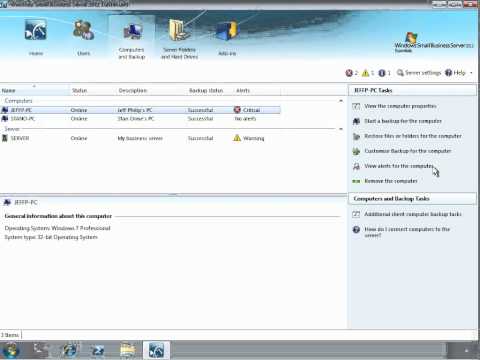Screen dimensions: 480x360
Task: Click the Restore files task icon
Action: click(x=356, y=136)
